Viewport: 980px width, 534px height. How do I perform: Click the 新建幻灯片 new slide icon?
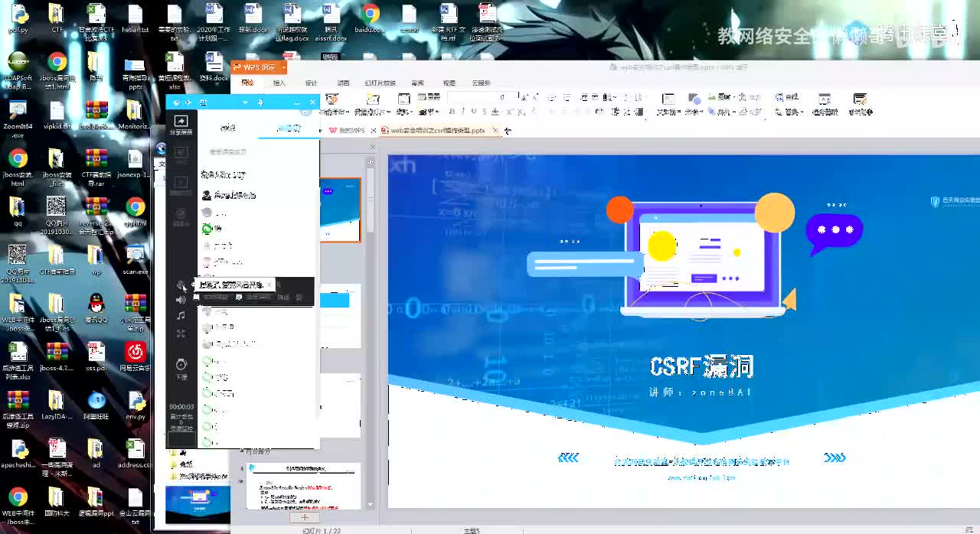click(373, 99)
